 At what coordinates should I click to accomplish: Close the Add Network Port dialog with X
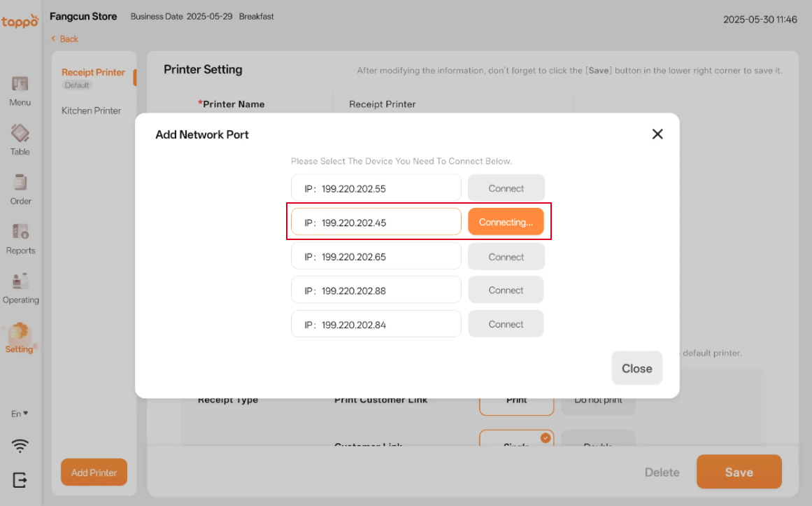pyautogui.click(x=657, y=134)
